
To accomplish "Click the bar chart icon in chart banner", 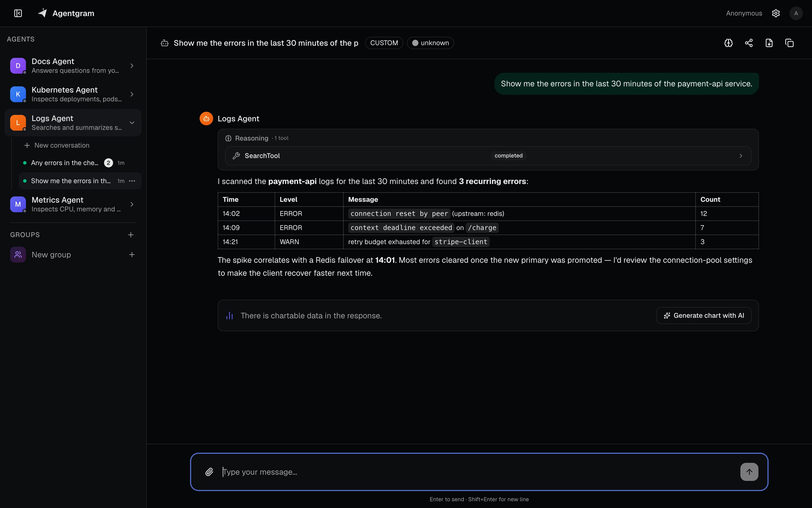I will click(x=230, y=316).
